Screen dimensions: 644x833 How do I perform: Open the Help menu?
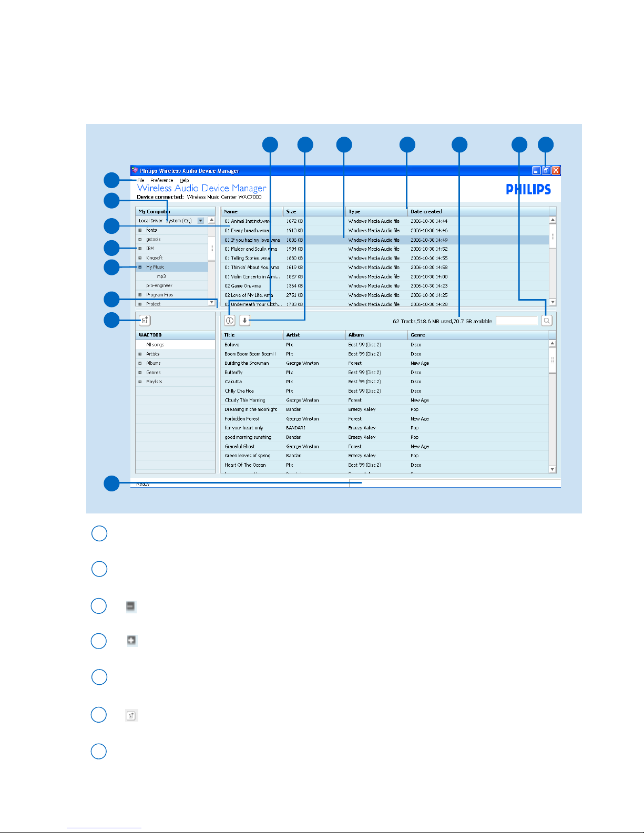(184, 180)
